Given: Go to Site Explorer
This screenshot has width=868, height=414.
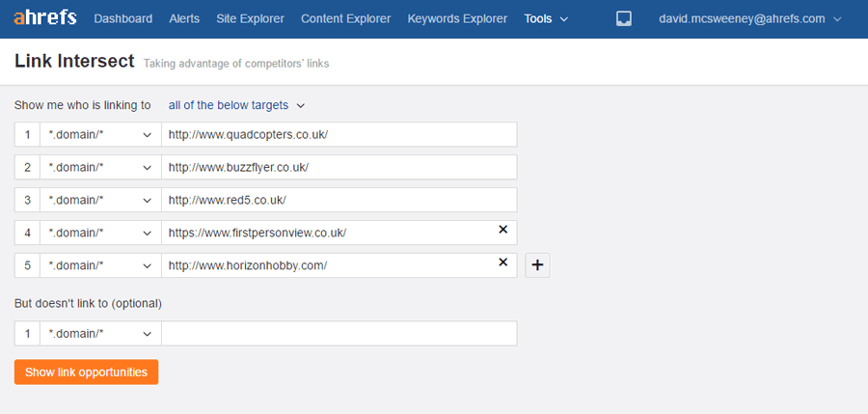Looking at the screenshot, I should (250, 19).
